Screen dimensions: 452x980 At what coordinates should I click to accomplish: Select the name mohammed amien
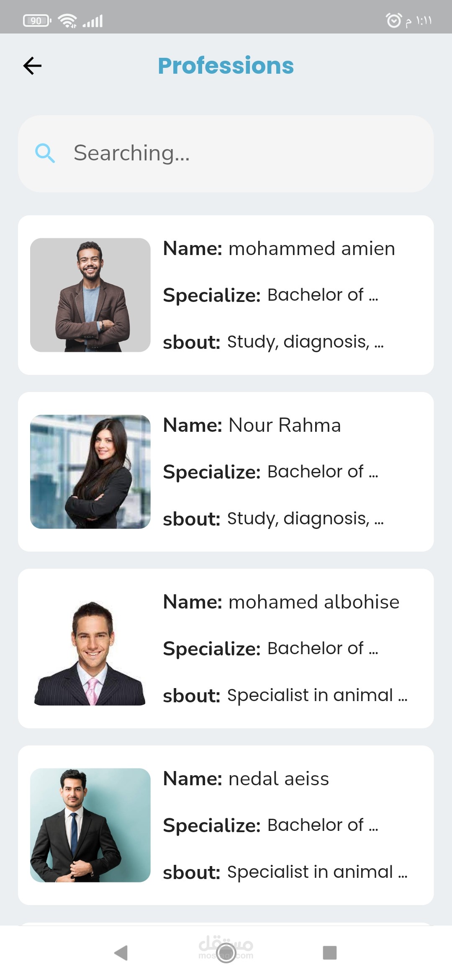(x=311, y=249)
